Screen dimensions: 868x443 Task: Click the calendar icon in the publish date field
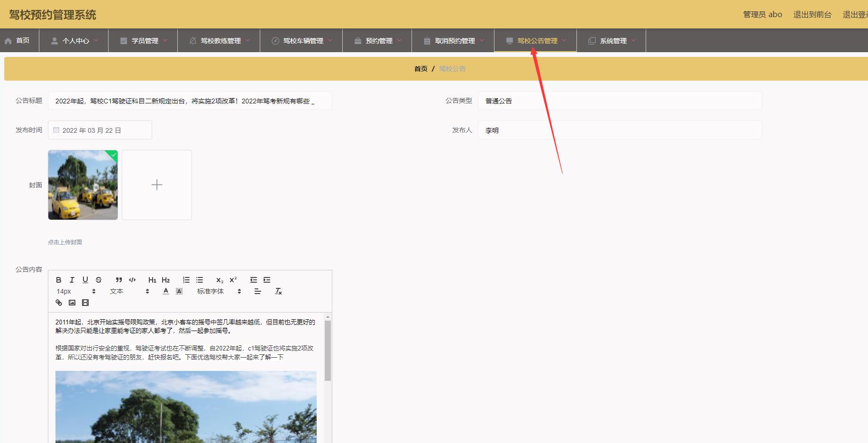[56, 130]
